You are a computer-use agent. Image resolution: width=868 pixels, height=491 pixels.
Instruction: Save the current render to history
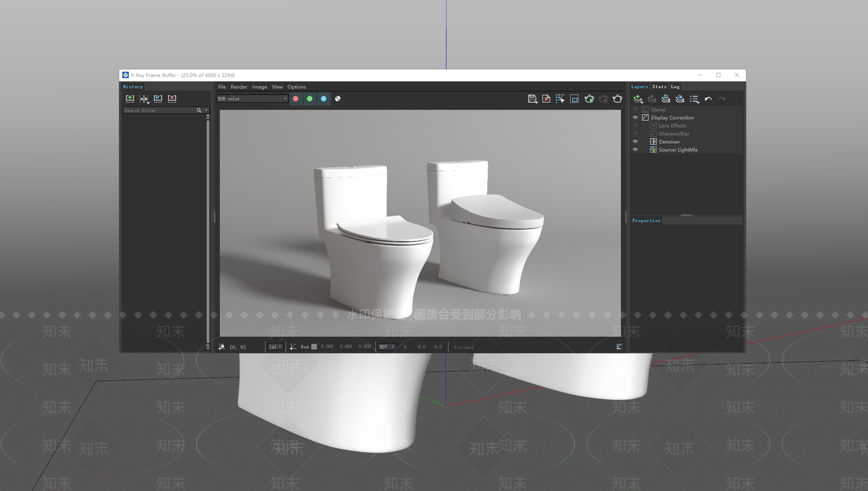130,99
